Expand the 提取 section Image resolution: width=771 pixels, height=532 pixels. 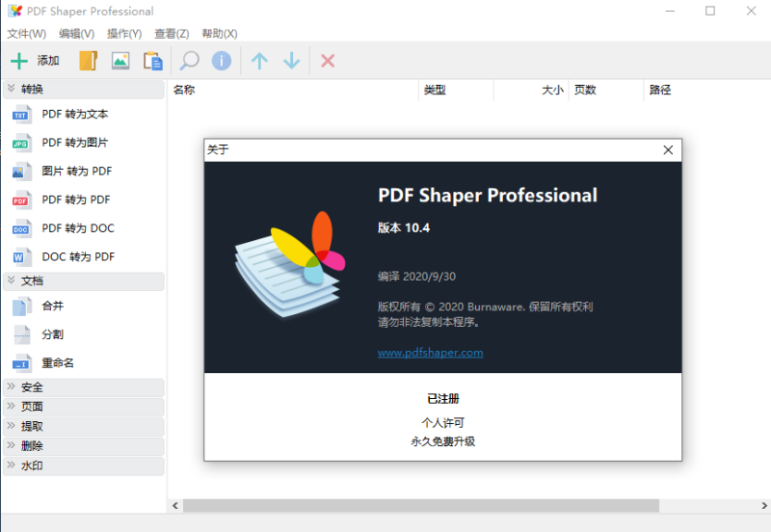pyautogui.click(x=84, y=427)
